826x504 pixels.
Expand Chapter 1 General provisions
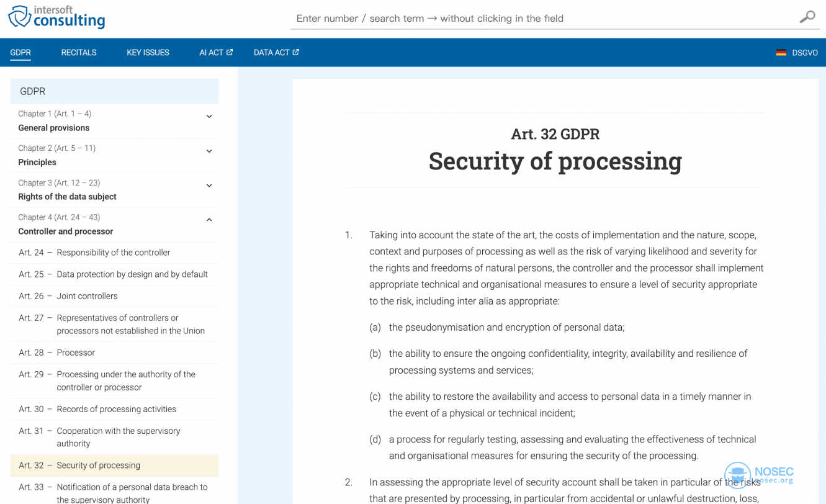(209, 117)
